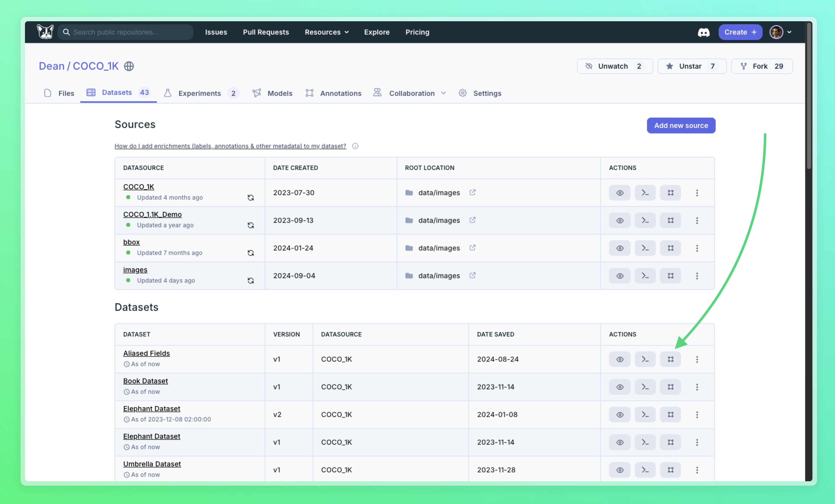Open three-dot menu for images datasource
This screenshot has width=835, height=504.
(x=697, y=276)
